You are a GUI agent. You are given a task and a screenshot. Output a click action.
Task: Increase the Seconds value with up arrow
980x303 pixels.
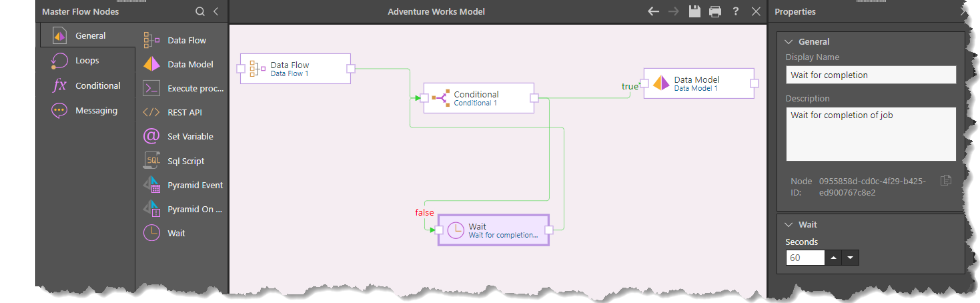pyautogui.click(x=834, y=258)
